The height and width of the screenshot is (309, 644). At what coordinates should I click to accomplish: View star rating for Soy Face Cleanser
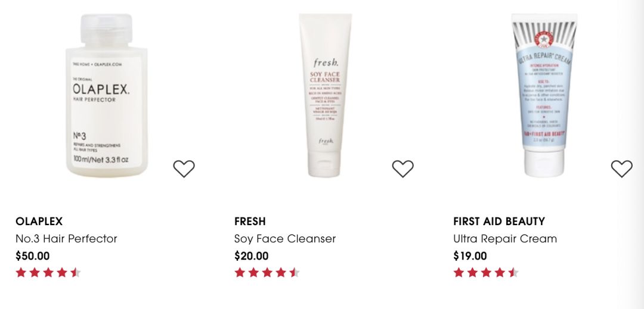(267, 273)
